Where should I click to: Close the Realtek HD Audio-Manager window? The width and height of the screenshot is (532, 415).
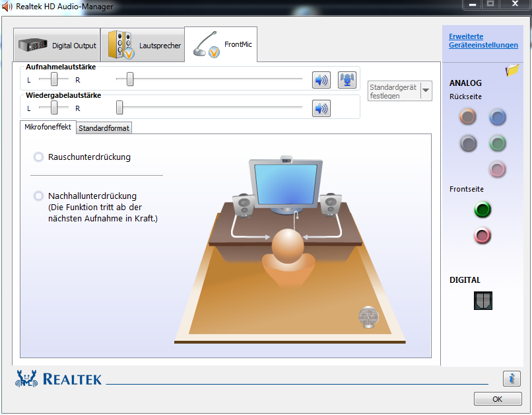click(515, 5)
